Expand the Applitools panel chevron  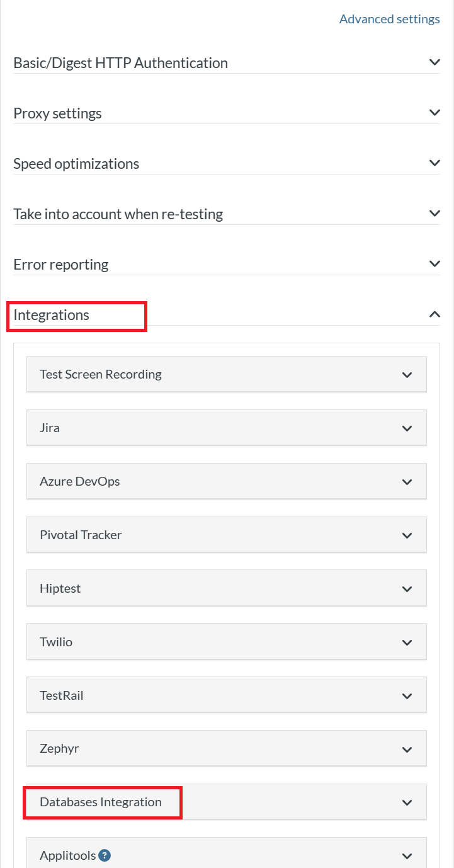pos(407,856)
